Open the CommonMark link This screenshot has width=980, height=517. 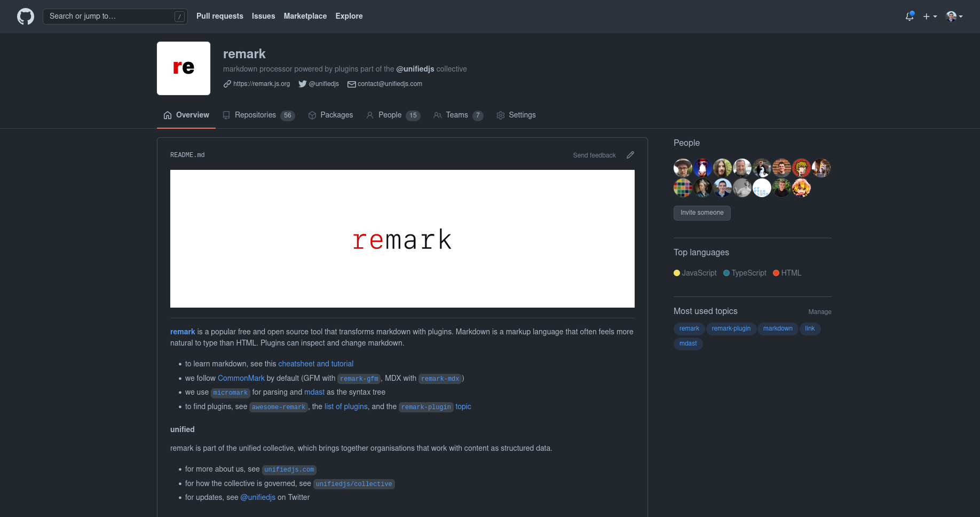[x=241, y=378]
